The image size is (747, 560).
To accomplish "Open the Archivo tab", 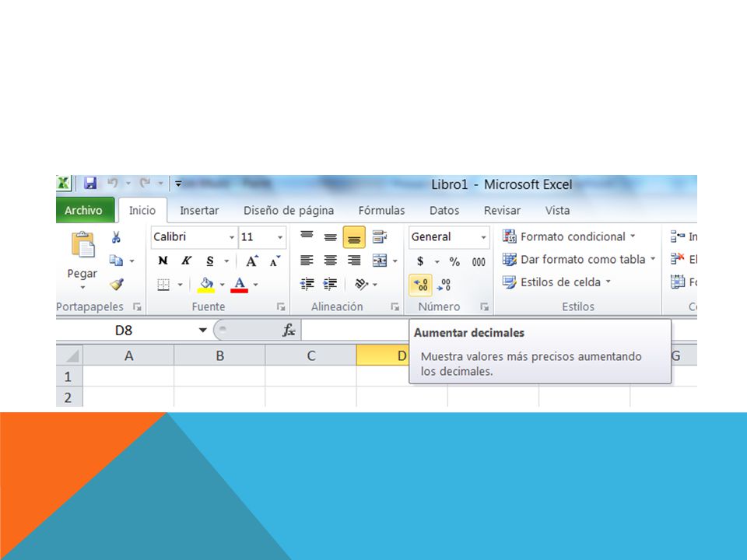I will click(85, 210).
